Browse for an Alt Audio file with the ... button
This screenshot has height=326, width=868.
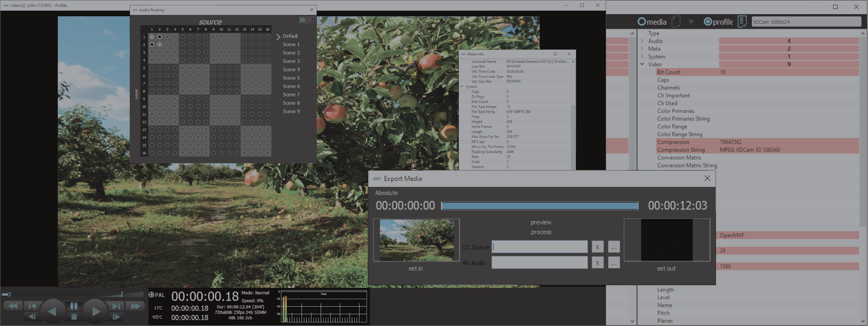[x=614, y=263]
